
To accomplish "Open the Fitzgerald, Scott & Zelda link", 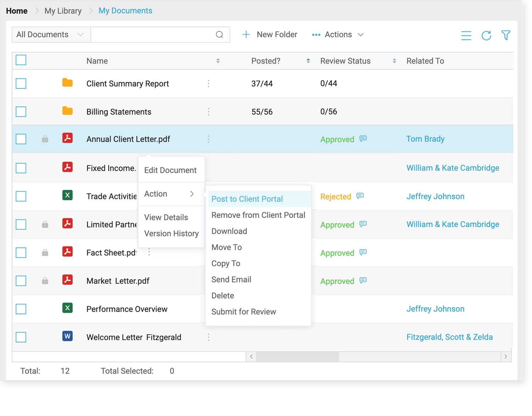I will tap(449, 337).
